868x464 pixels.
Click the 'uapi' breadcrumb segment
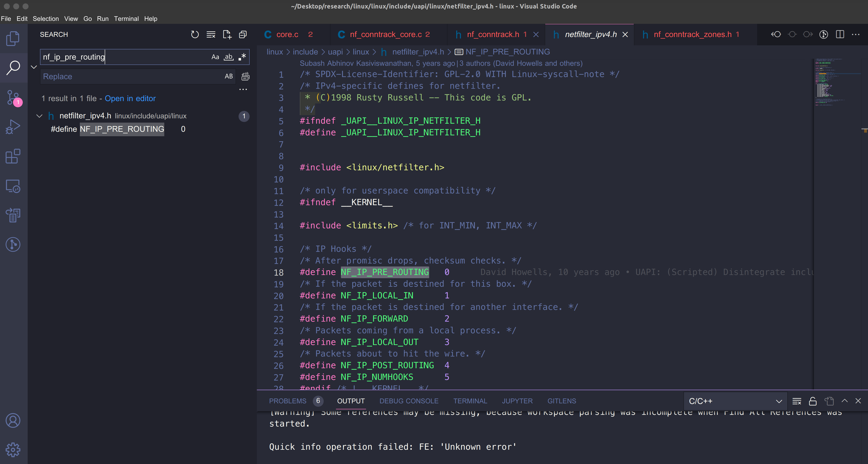(x=335, y=52)
